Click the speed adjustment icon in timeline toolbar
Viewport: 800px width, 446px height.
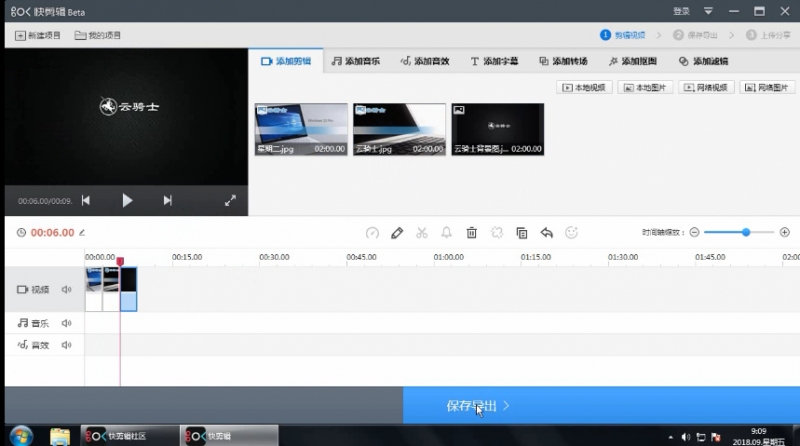tap(372, 233)
